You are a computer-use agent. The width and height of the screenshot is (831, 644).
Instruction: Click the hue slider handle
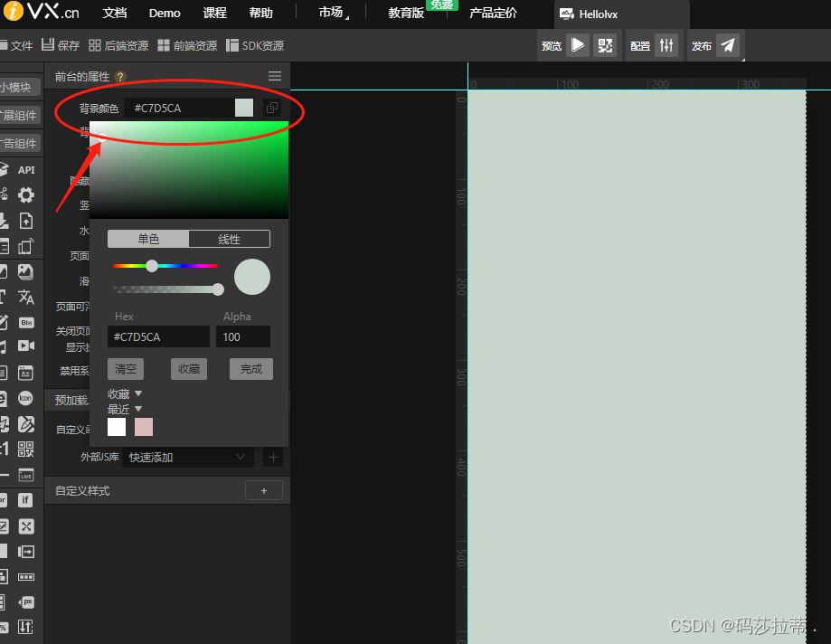pos(152,266)
